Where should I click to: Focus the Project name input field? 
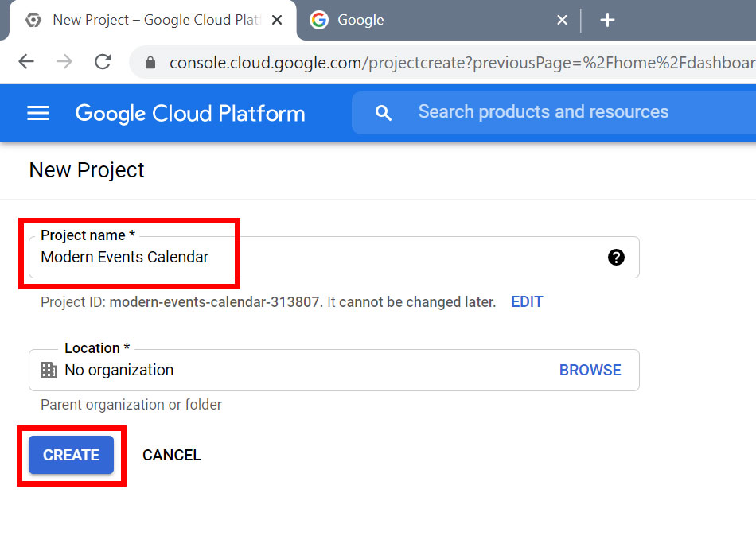334,258
